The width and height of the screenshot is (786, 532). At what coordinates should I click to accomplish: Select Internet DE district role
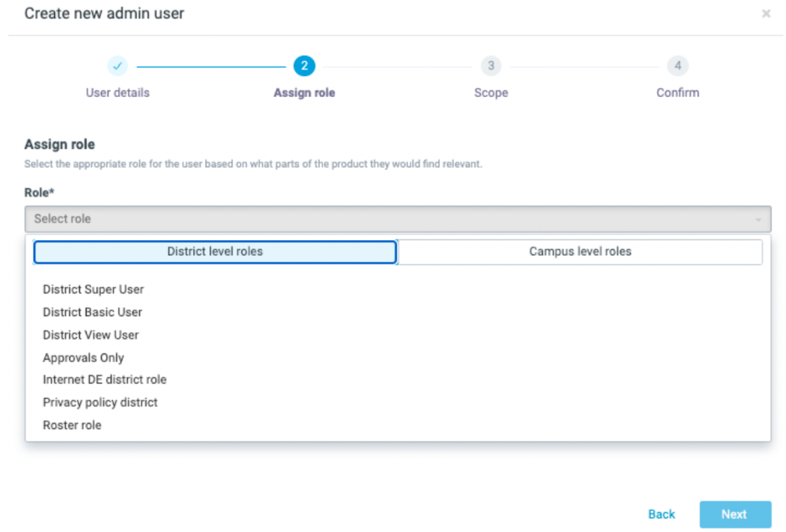click(104, 380)
